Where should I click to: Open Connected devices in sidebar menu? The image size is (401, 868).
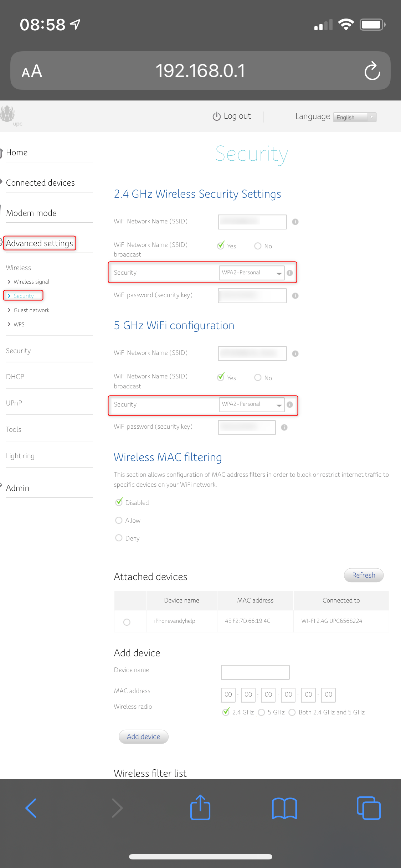pos(40,183)
